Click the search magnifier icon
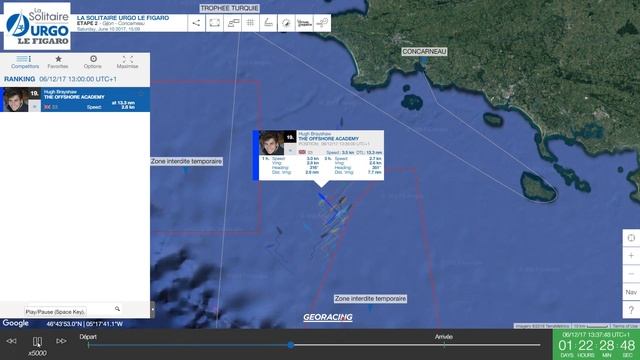This screenshot has height=360, width=640. point(117,309)
